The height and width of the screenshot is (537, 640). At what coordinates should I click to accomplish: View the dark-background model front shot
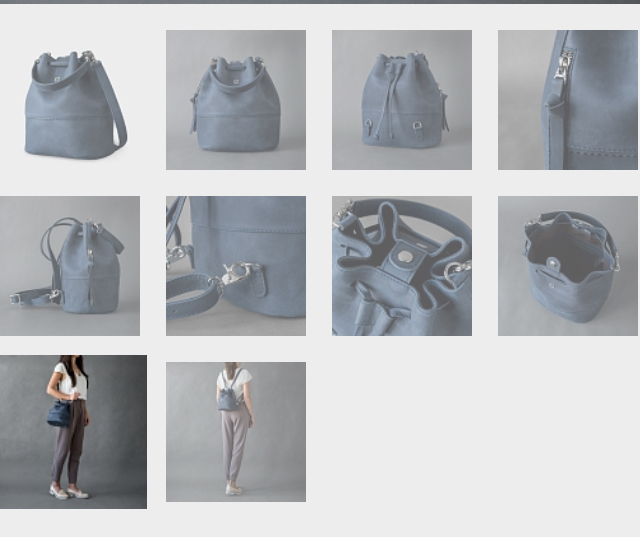coord(73,432)
